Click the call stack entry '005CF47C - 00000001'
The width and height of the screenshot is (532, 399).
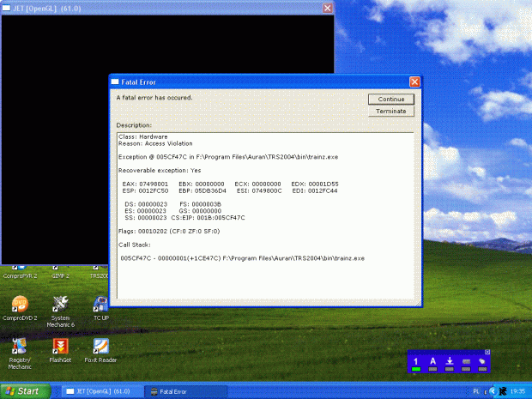click(x=243, y=258)
